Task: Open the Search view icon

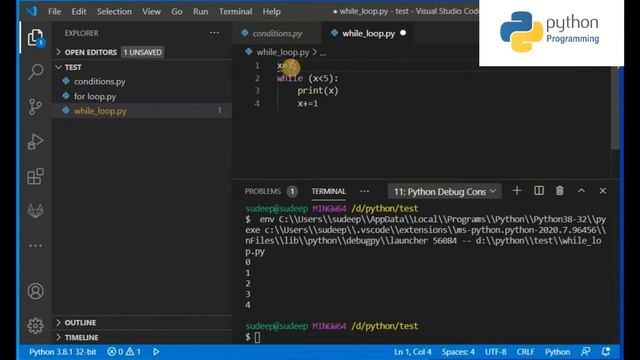Action: 36,72
